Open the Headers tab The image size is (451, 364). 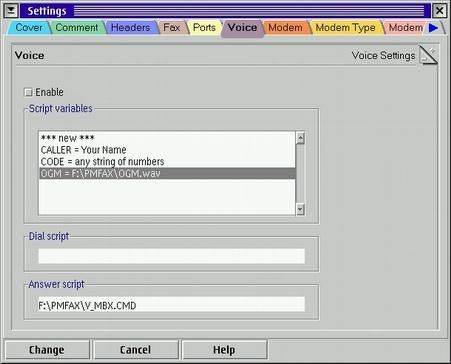[130, 27]
